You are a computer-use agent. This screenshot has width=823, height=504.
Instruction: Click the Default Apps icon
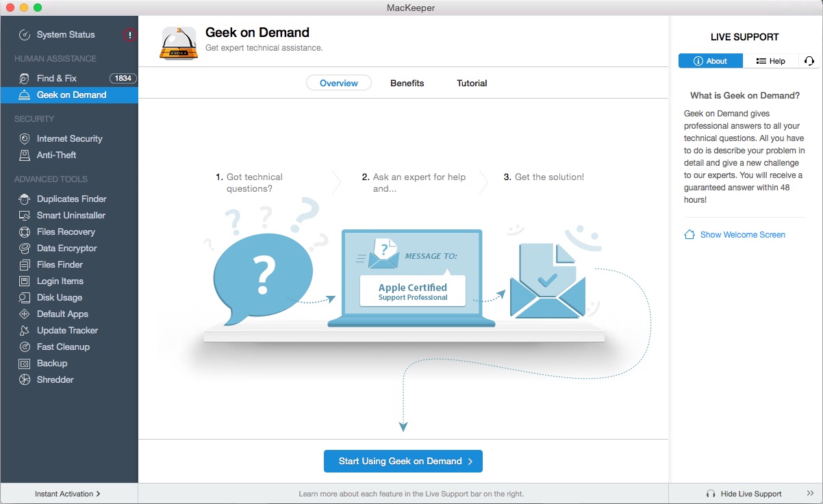25,314
